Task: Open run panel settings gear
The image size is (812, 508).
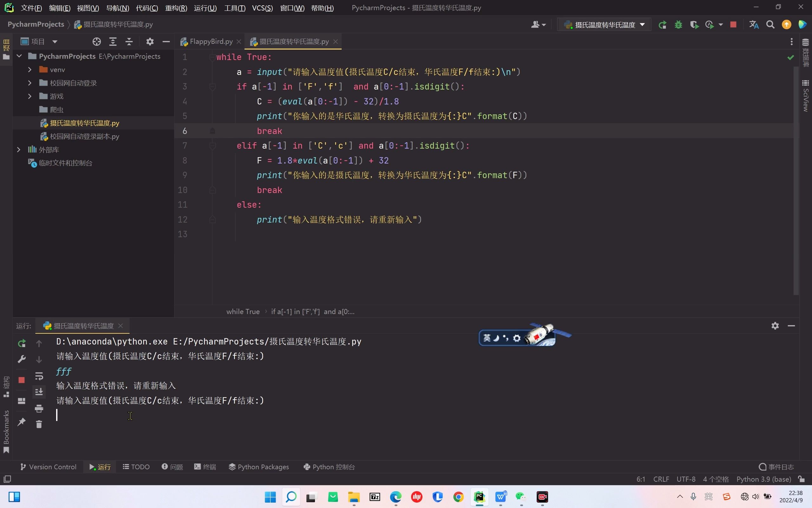Action: click(775, 325)
